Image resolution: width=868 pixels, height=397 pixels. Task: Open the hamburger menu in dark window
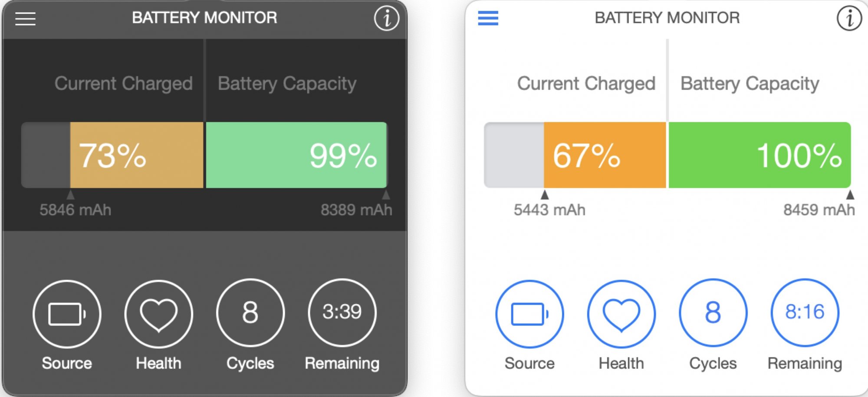click(25, 19)
